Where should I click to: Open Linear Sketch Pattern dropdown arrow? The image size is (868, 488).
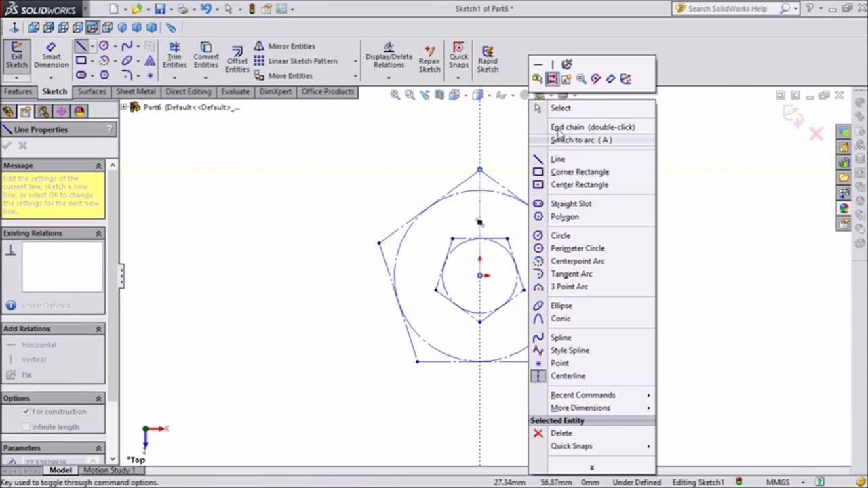coord(355,61)
